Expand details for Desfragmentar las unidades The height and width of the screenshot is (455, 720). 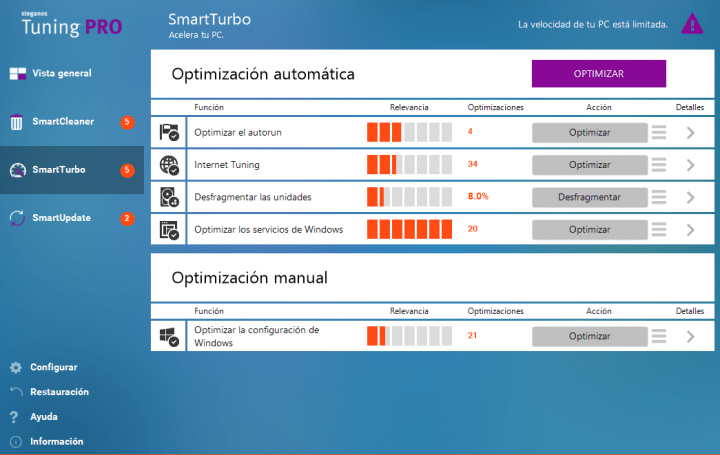click(690, 197)
